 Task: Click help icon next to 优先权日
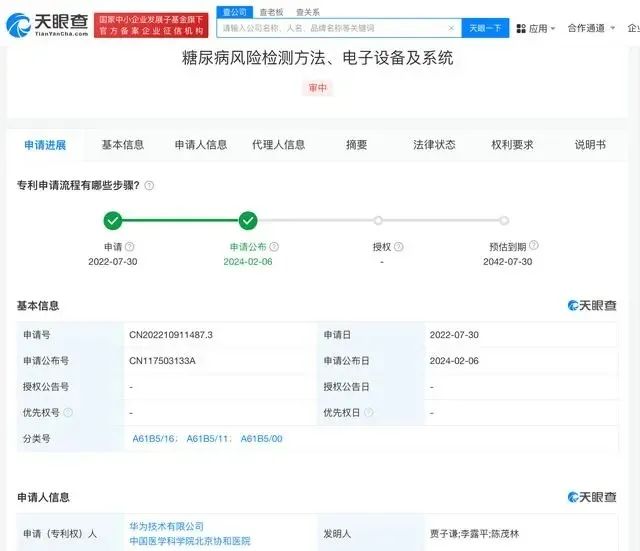click(369, 412)
